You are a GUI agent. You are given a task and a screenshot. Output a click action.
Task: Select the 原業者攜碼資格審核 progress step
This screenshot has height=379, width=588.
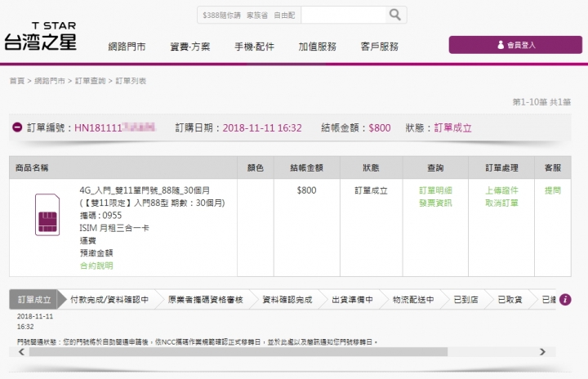pyautogui.click(x=206, y=300)
